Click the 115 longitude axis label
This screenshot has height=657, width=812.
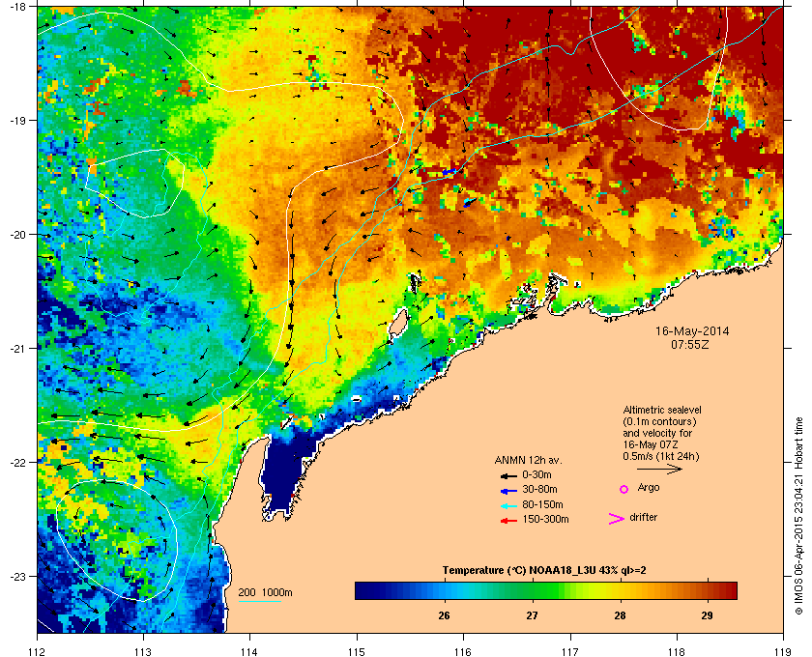(x=357, y=651)
